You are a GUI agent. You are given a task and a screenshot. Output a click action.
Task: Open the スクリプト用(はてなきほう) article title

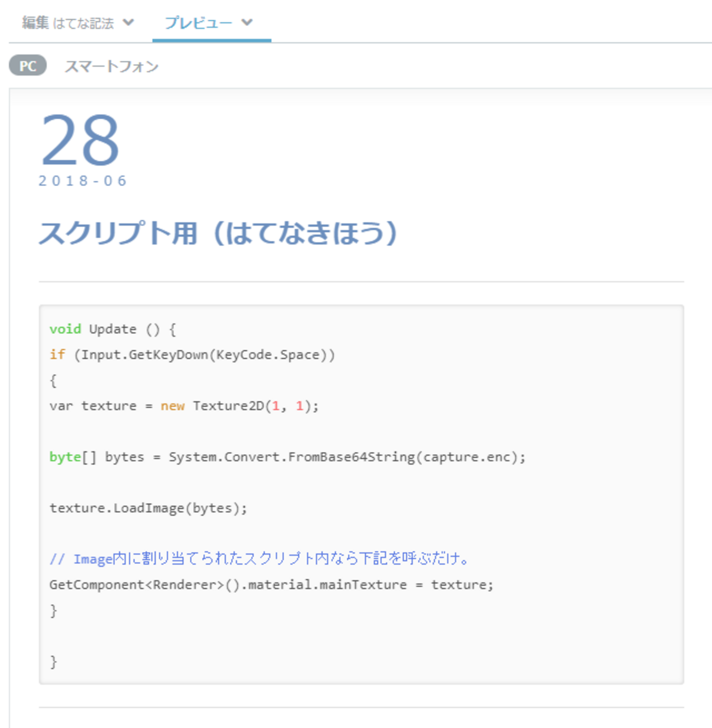[x=218, y=233]
